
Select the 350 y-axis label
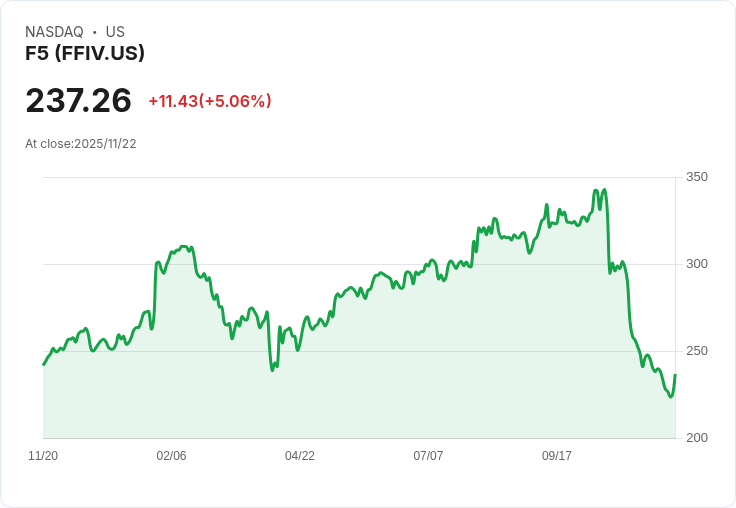point(697,177)
